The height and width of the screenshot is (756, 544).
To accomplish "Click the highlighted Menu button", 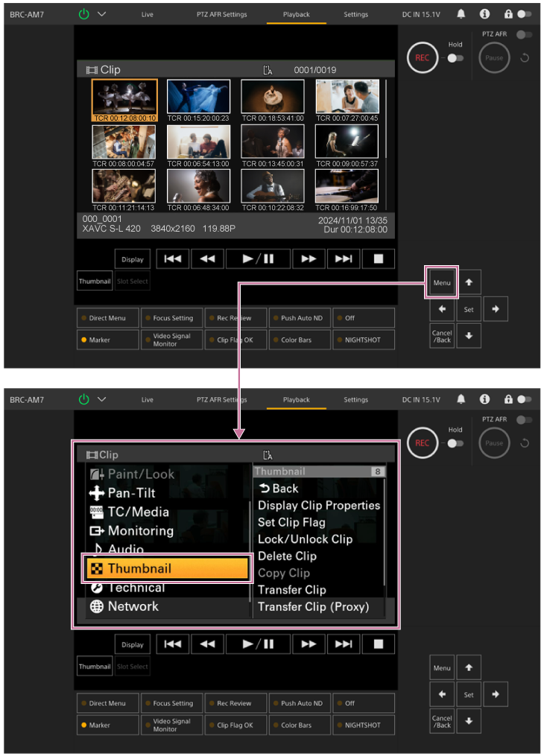I will tap(442, 283).
